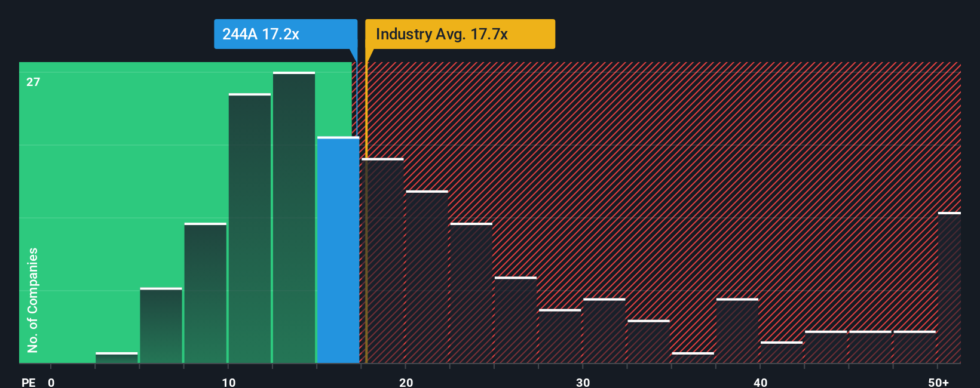Select the x-axis label 40

760,382
